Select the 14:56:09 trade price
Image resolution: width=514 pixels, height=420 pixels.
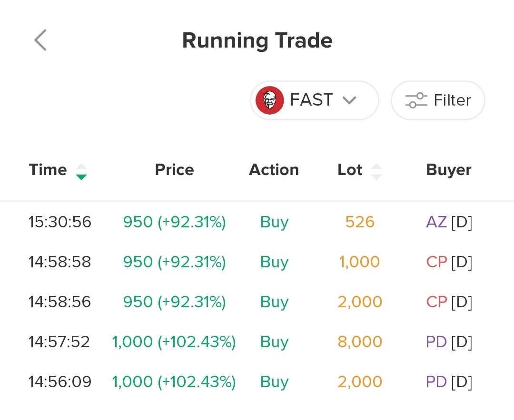[x=174, y=382]
